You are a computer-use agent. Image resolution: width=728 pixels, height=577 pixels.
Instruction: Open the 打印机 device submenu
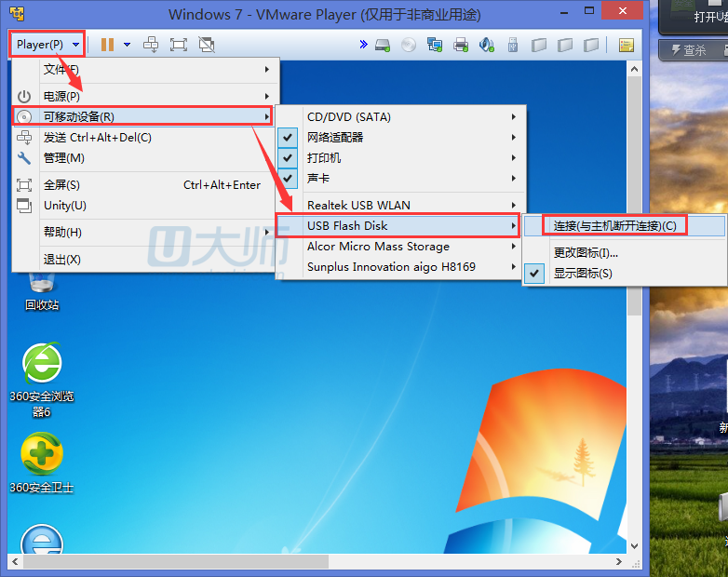pos(401,158)
